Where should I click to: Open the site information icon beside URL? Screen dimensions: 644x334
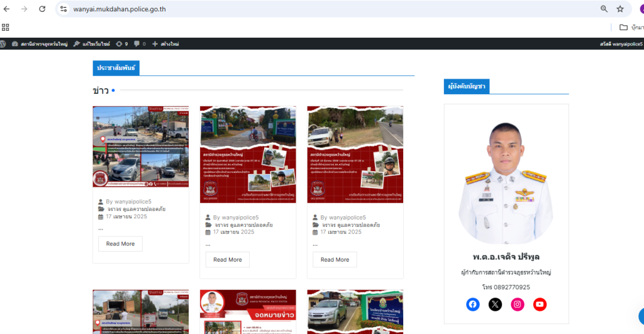coord(64,9)
